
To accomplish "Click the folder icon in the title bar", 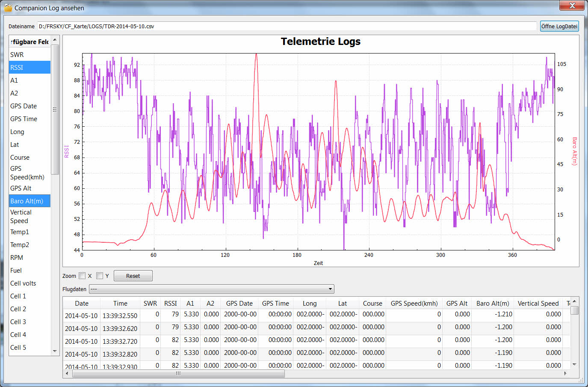I will pyautogui.click(x=8, y=8).
